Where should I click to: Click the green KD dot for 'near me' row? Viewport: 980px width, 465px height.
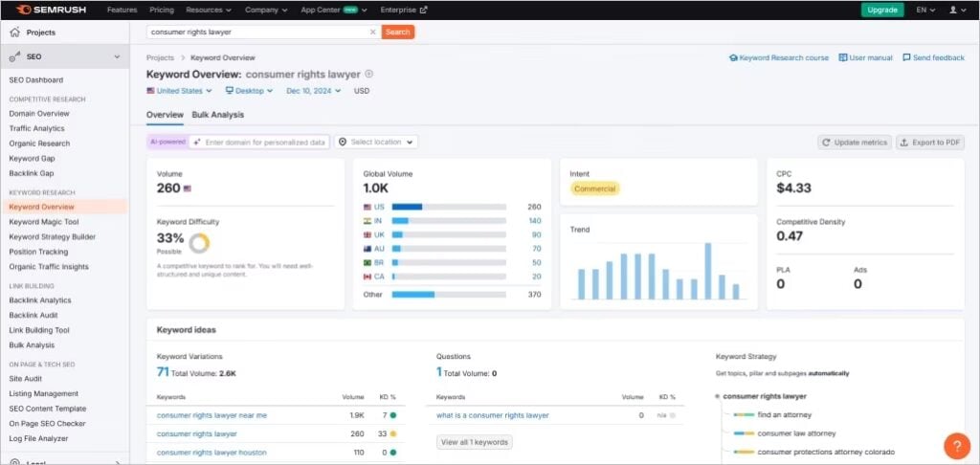(392, 415)
